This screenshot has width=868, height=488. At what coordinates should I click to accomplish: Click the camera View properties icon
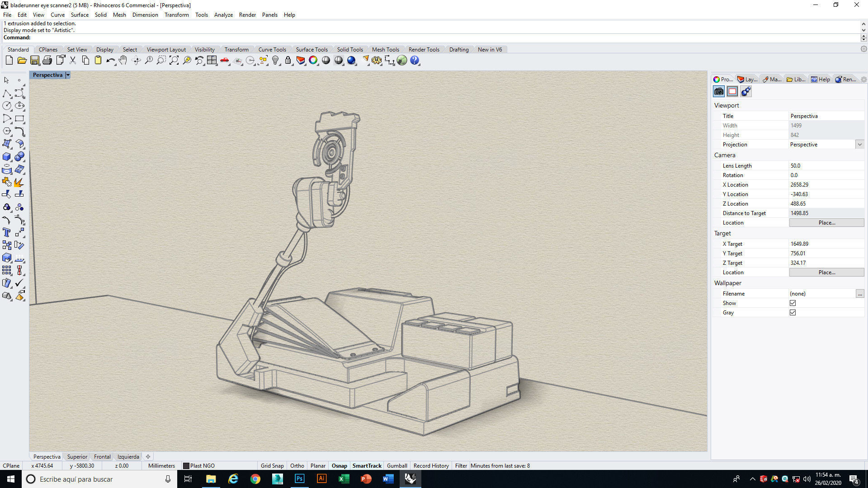coord(719,92)
